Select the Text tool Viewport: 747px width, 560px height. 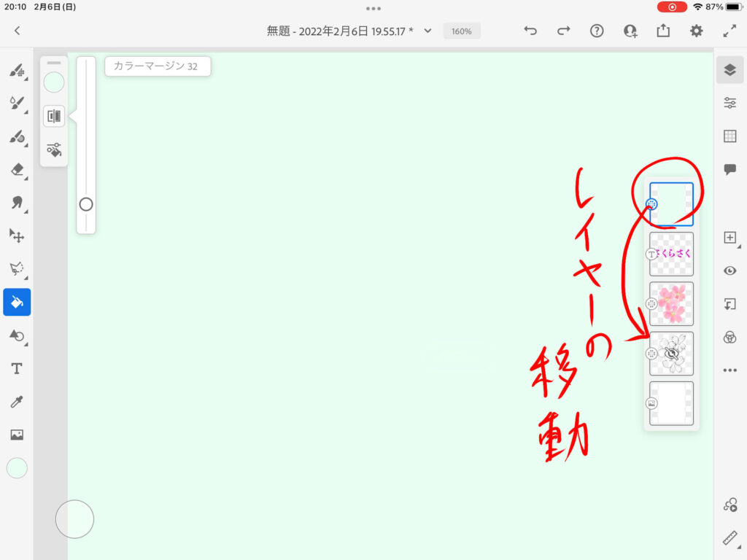(17, 369)
